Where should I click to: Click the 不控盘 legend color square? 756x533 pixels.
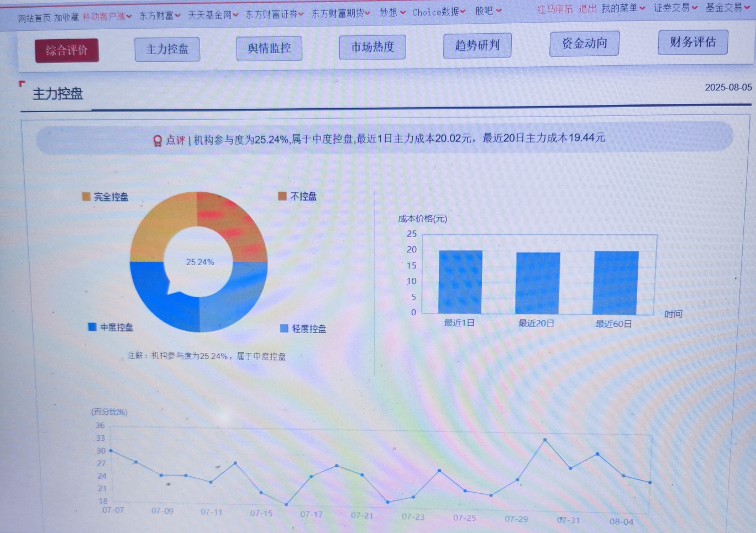(x=282, y=196)
